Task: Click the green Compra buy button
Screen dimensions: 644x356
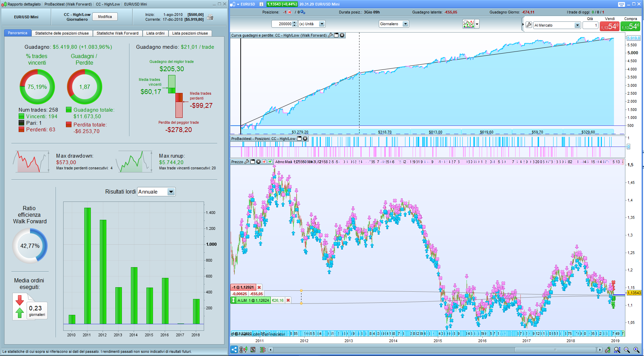Action: 630,26
